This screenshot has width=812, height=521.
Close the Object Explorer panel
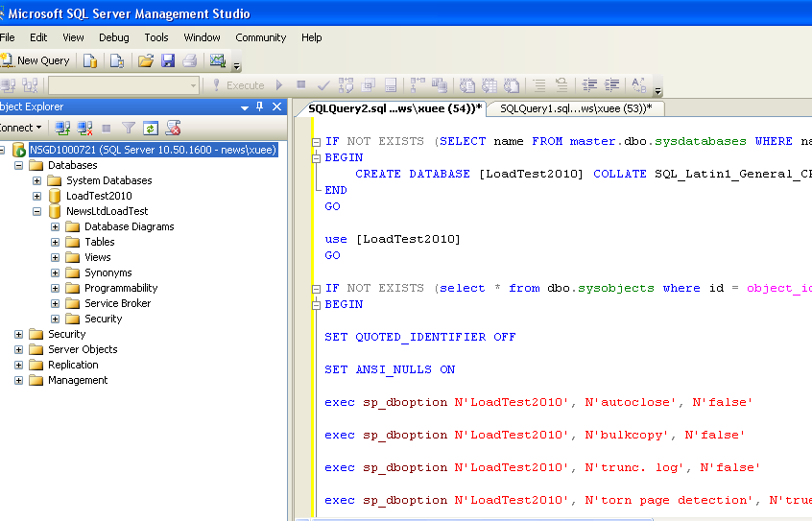tap(277, 107)
